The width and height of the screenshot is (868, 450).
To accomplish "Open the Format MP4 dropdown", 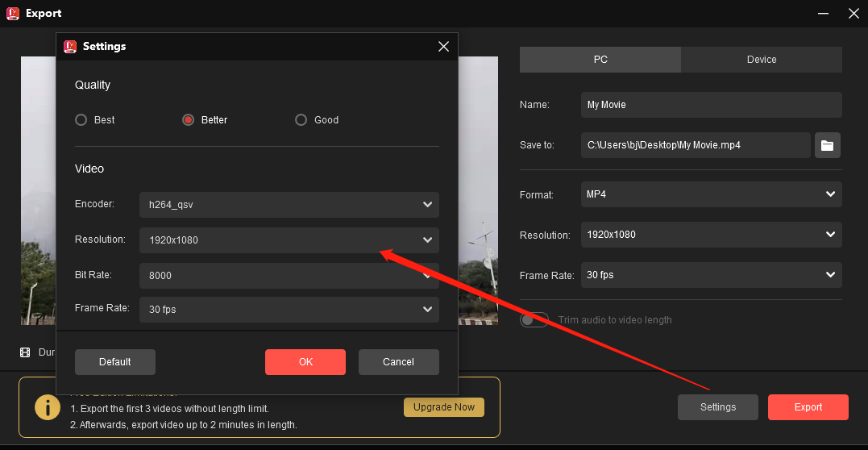I will tap(712, 194).
